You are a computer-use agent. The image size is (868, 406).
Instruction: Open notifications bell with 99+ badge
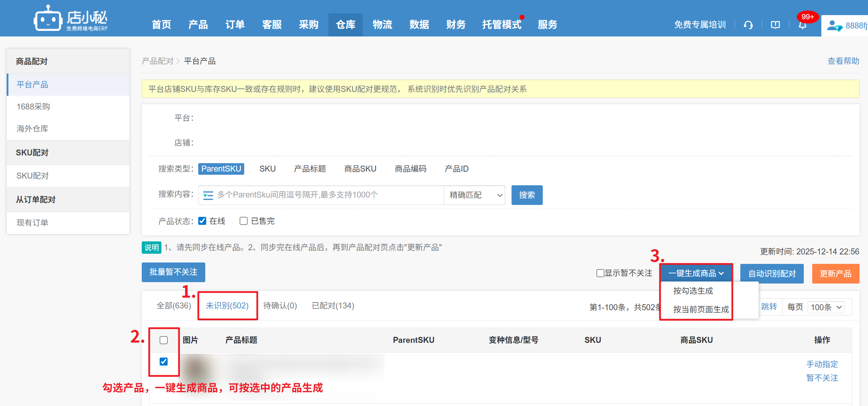(x=802, y=25)
